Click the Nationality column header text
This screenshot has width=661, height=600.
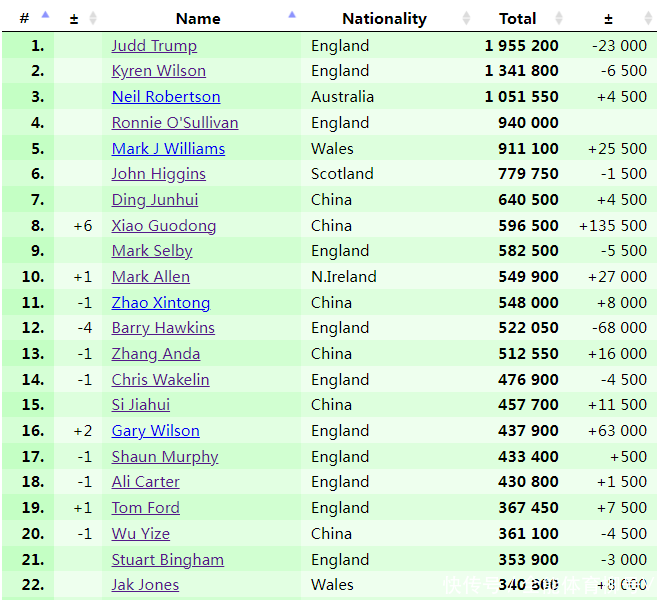pyautogui.click(x=384, y=18)
